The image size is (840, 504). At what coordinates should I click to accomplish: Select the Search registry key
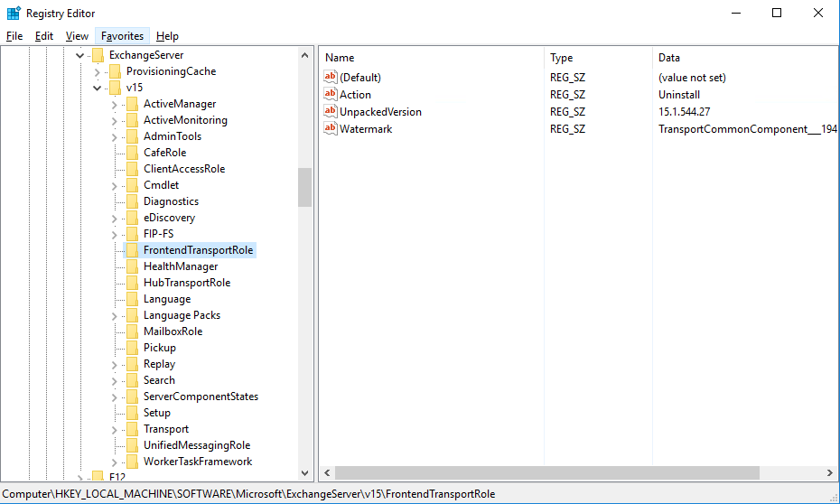click(x=159, y=380)
